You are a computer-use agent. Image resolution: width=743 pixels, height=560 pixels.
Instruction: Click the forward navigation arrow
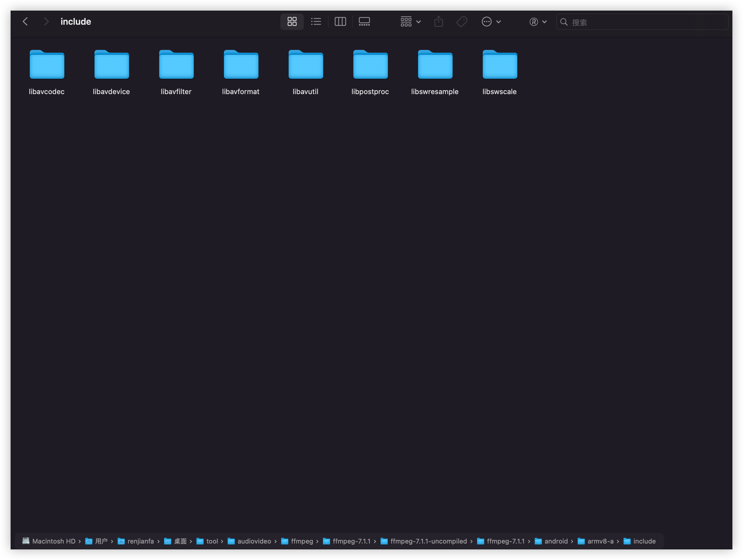click(46, 22)
